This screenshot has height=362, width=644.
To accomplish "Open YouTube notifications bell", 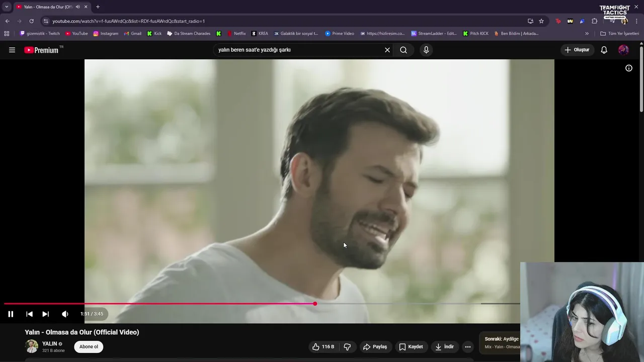I will tap(604, 50).
